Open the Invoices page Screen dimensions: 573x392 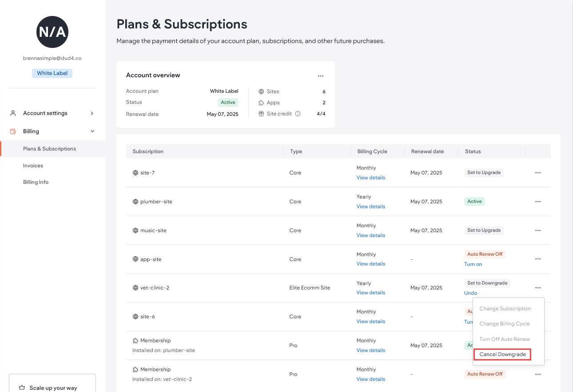point(33,165)
